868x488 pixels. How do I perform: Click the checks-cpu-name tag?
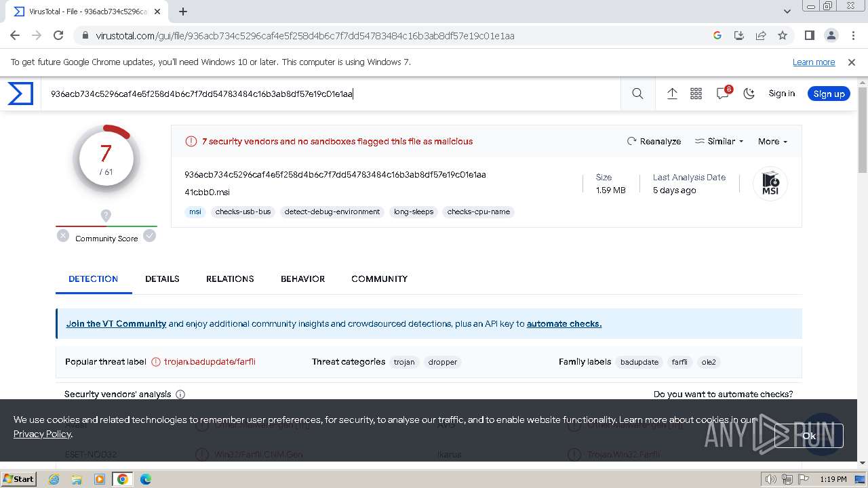(479, 211)
